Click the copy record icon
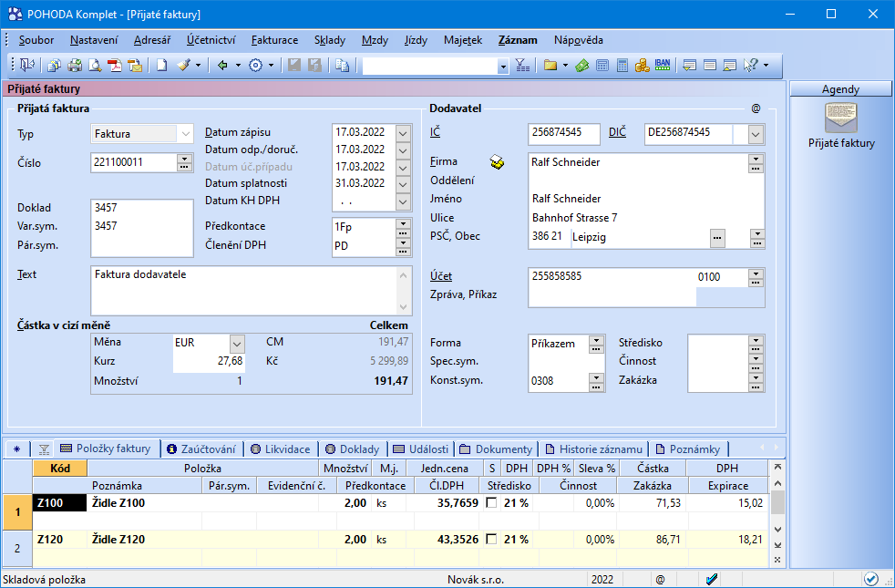The height and width of the screenshot is (588, 895). (x=343, y=65)
